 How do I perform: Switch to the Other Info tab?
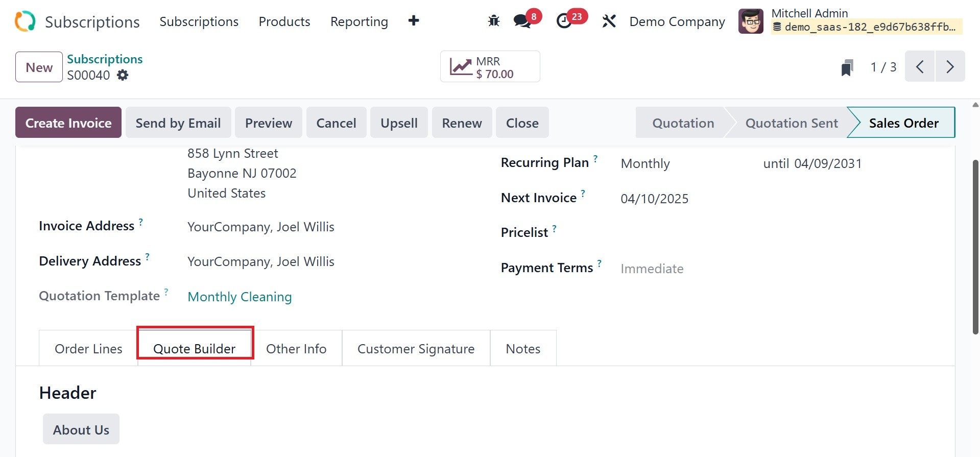(296, 349)
